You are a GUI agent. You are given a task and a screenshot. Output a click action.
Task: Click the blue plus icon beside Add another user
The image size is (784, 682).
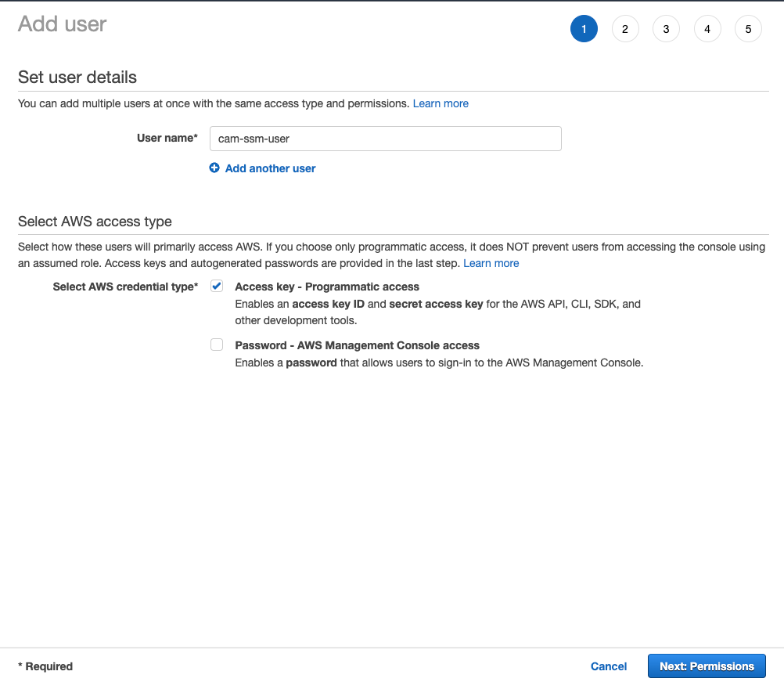tap(214, 168)
